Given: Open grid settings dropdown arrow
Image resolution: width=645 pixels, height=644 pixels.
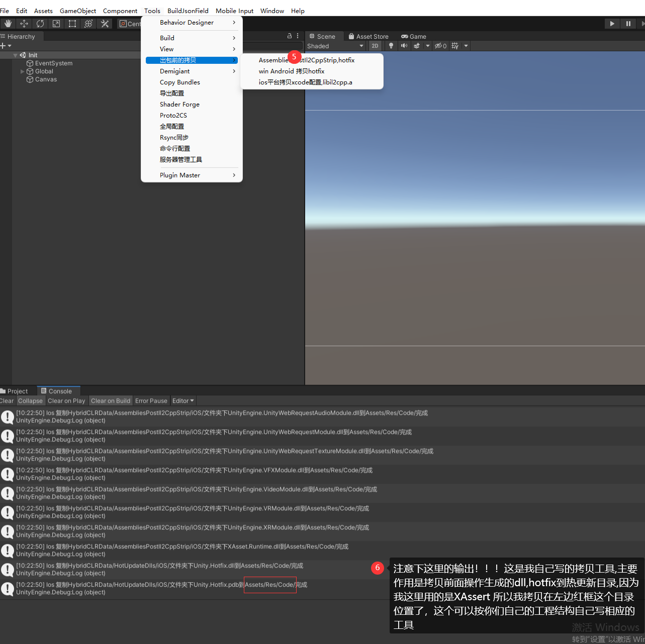Looking at the screenshot, I should 466,46.
